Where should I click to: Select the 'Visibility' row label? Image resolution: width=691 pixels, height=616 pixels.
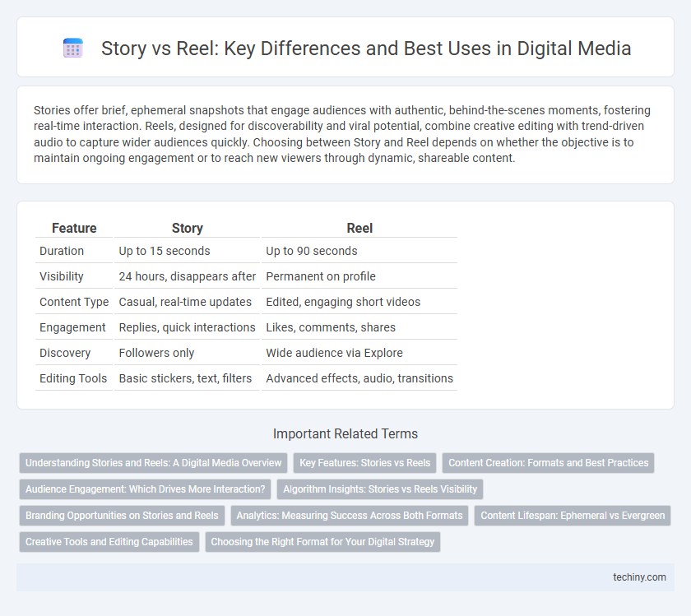click(62, 276)
